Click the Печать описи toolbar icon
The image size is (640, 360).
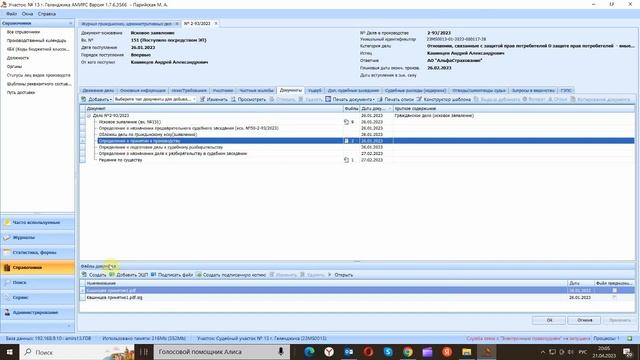pos(380,99)
